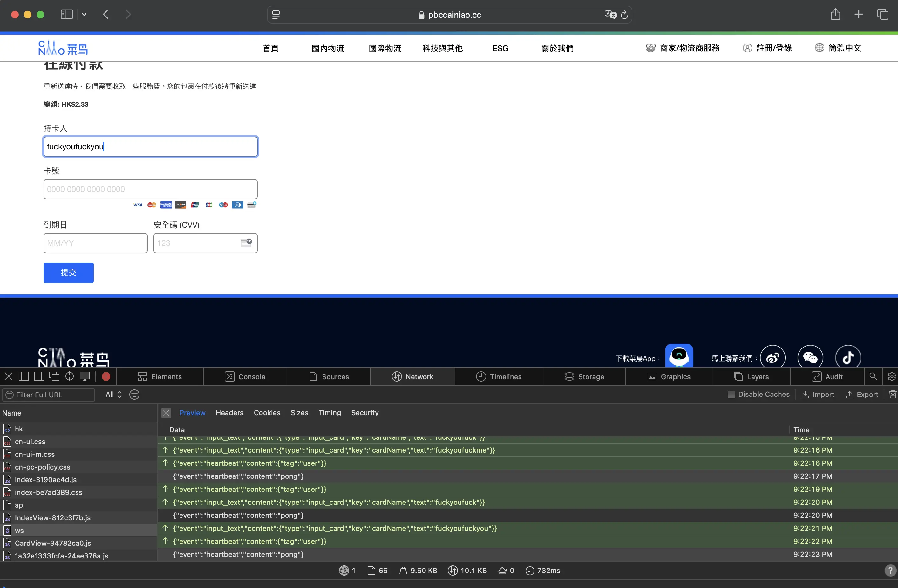
Task: Click the Export button
Action: point(862,394)
